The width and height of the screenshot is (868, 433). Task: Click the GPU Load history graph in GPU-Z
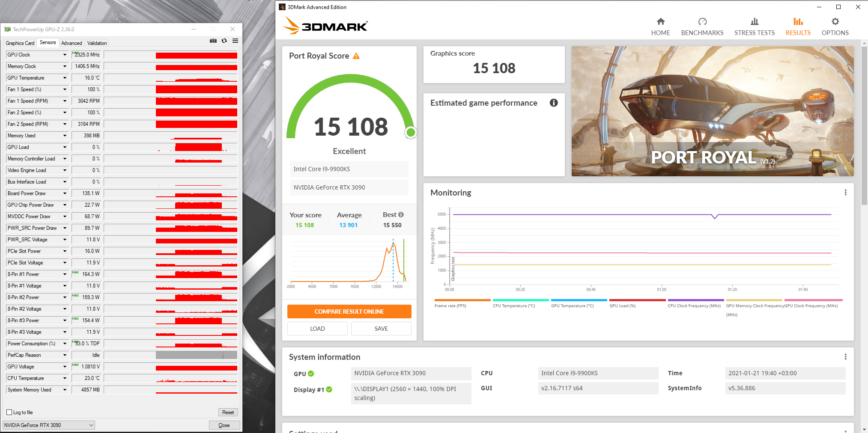pos(170,147)
